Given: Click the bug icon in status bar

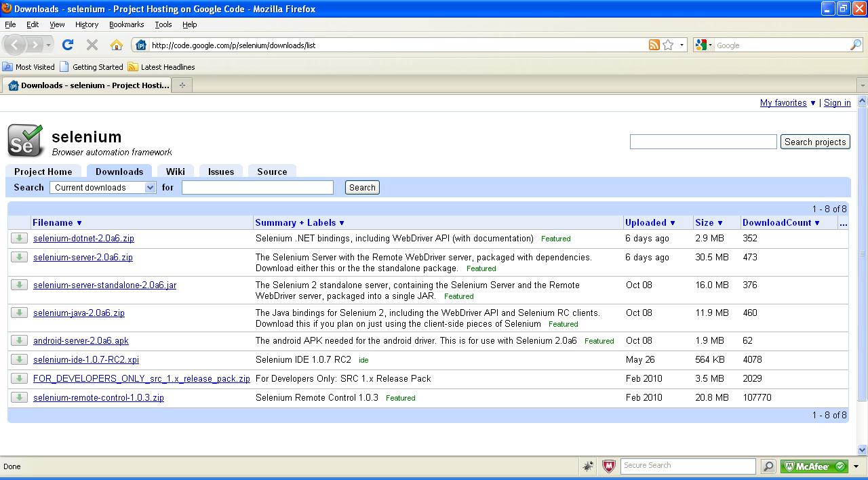Looking at the screenshot, I should (588, 466).
